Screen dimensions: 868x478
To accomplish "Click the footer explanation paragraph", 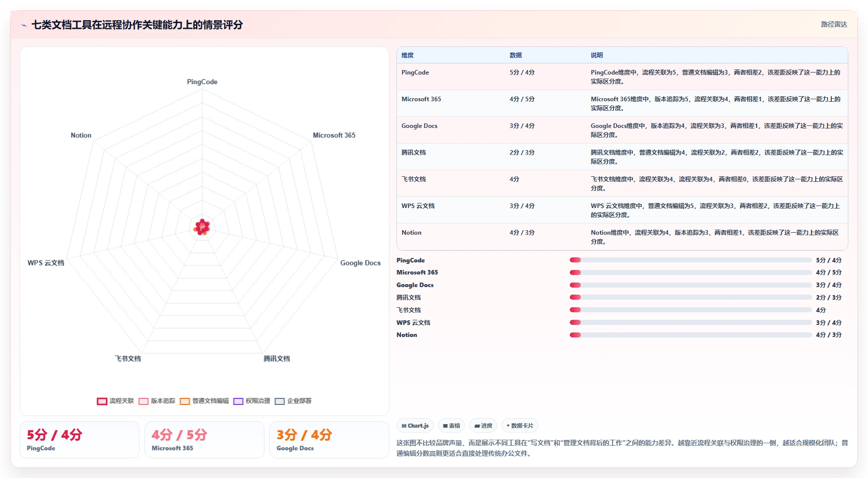I will click(x=622, y=448).
